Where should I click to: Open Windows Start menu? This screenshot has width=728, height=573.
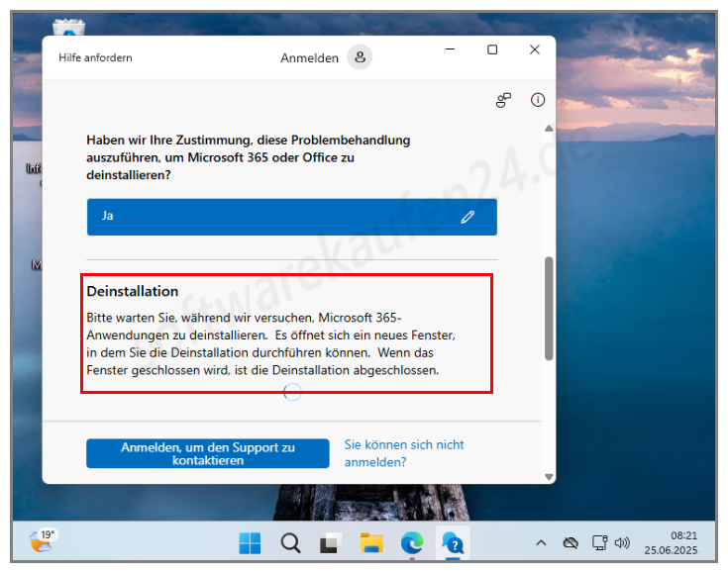(x=250, y=543)
